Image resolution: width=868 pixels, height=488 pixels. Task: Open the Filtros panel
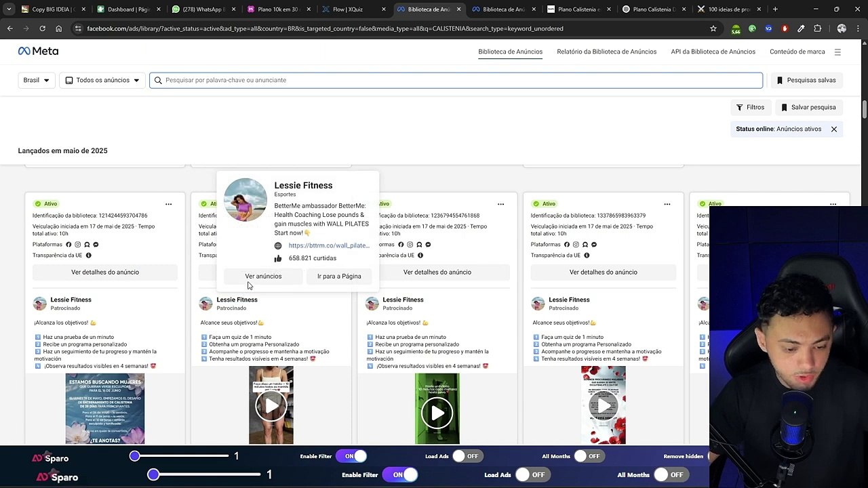[751, 107]
